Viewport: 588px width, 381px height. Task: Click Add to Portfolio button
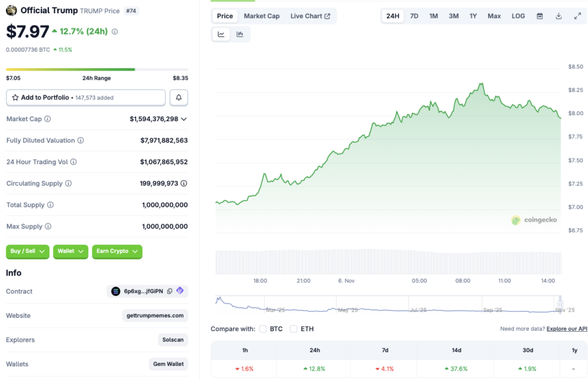click(86, 98)
